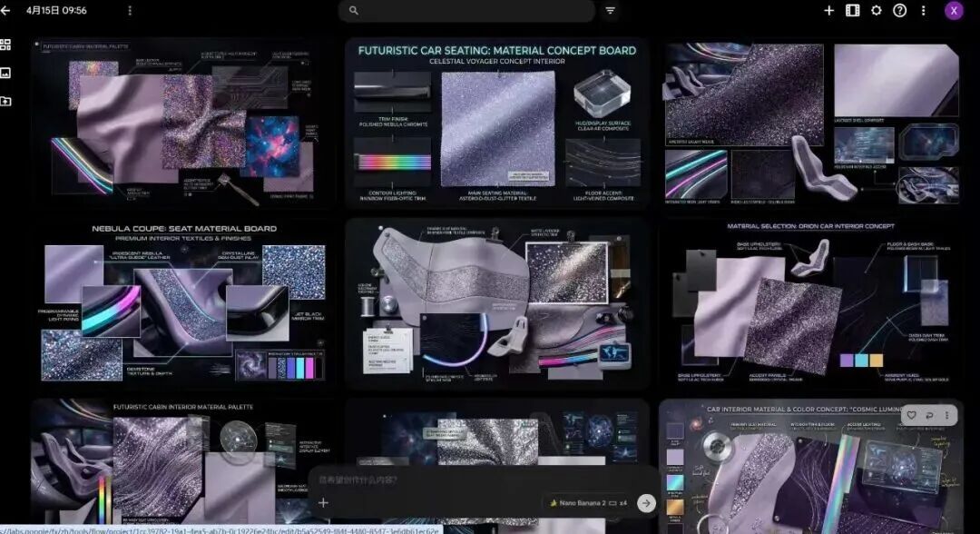Open the grid dashboard view in sidebar
Screen dimensions: 980x534
coord(5,44)
